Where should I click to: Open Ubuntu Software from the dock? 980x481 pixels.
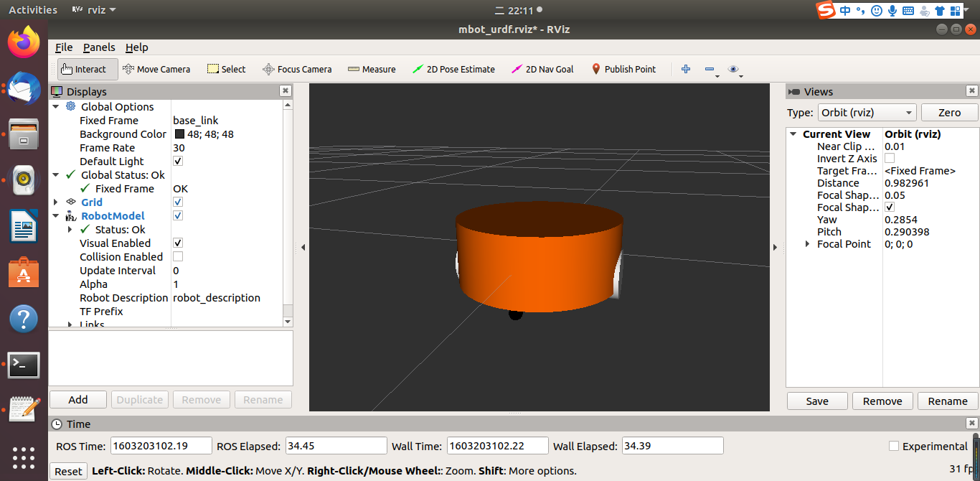[x=24, y=274]
